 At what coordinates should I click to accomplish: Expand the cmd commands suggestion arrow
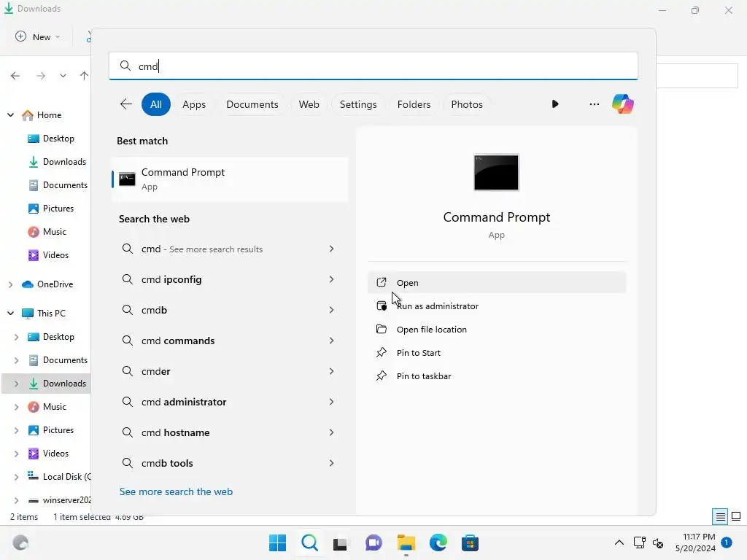(x=331, y=341)
